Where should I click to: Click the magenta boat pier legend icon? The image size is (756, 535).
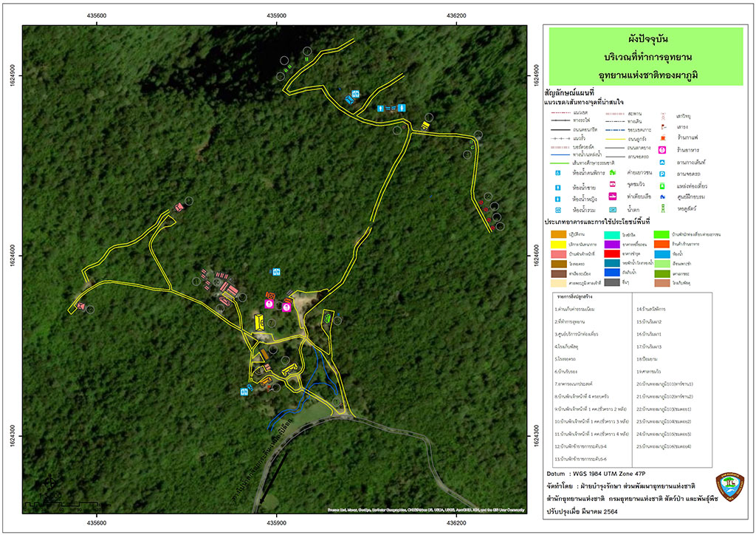click(612, 197)
